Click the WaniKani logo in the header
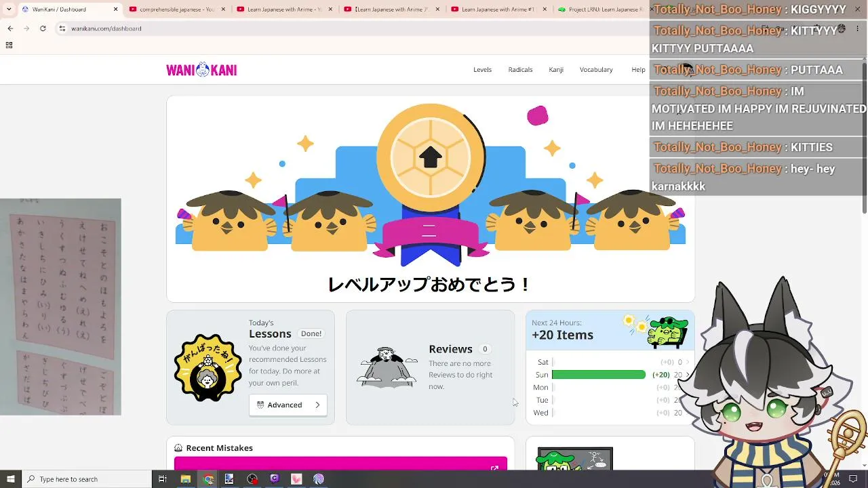Screen dimensions: 868x488 pos(201,70)
